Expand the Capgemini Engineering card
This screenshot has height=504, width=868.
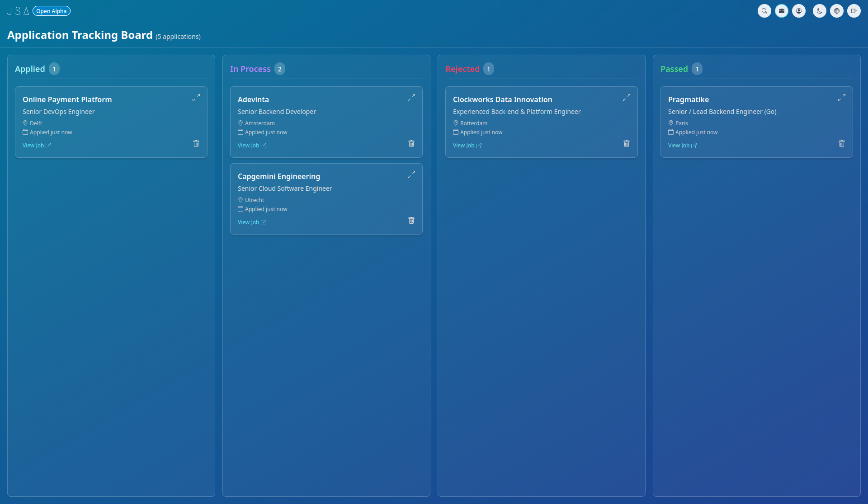click(x=412, y=174)
